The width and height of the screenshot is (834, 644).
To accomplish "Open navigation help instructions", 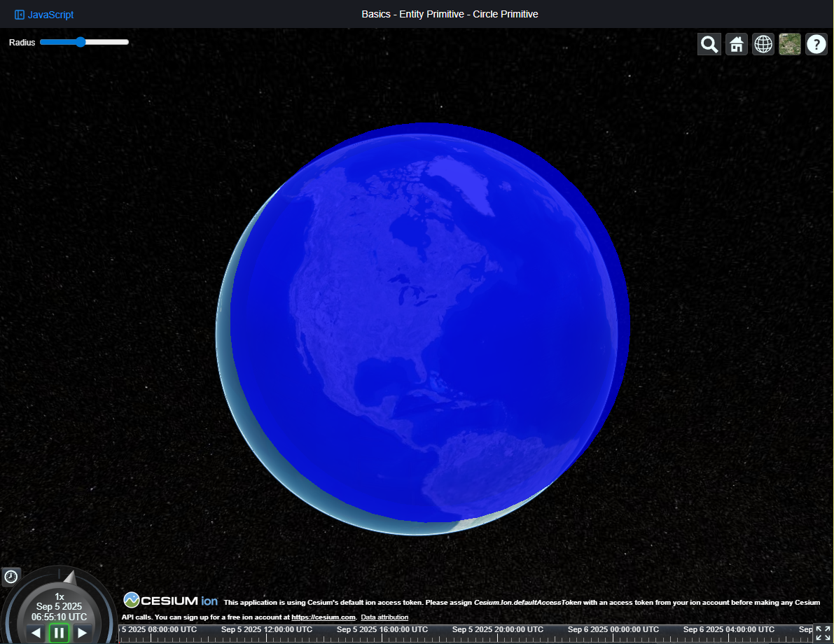I will (x=816, y=44).
